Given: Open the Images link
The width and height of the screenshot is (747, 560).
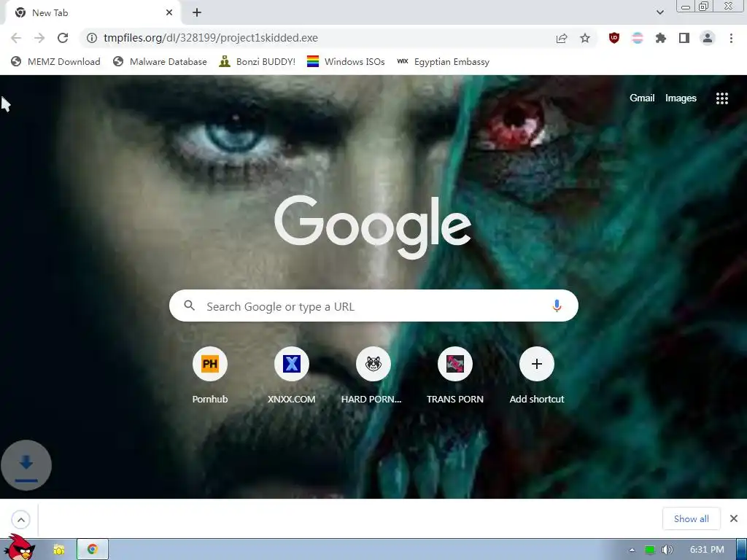Looking at the screenshot, I should click(x=681, y=98).
